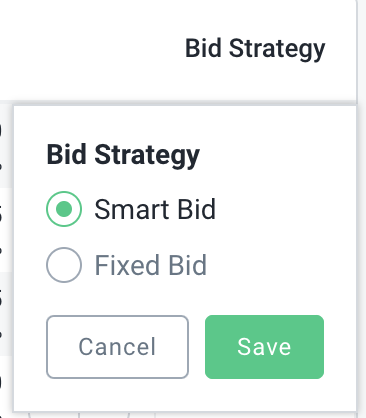
Task: Select the Fixed Bid radio button
Action: (x=64, y=265)
